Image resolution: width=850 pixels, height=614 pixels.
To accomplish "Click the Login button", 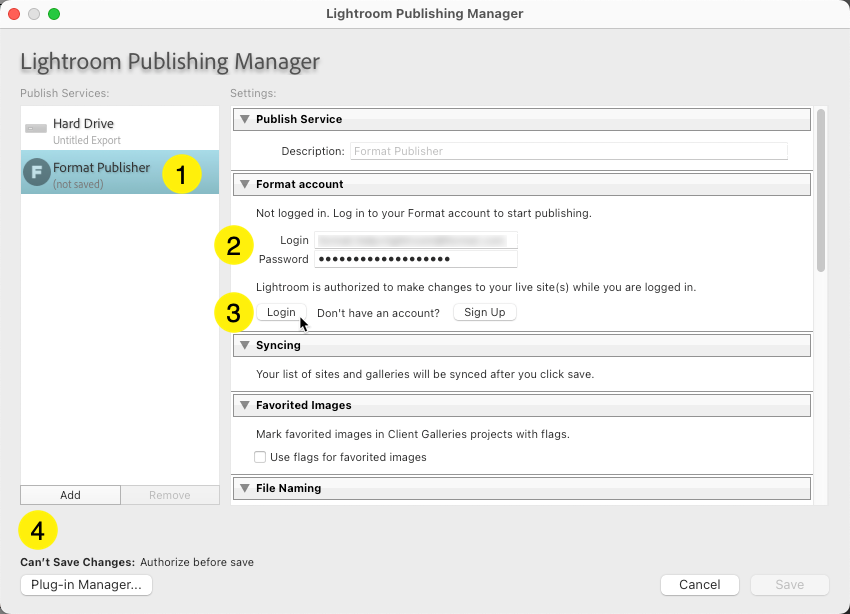I will click(x=281, y=312).
